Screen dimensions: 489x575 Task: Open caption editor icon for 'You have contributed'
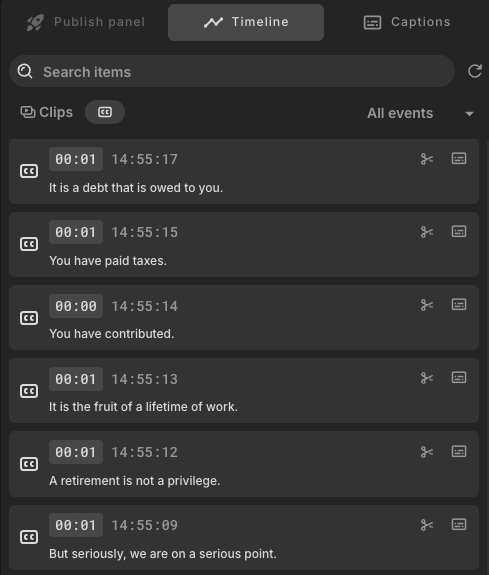[x=459, y=304]
